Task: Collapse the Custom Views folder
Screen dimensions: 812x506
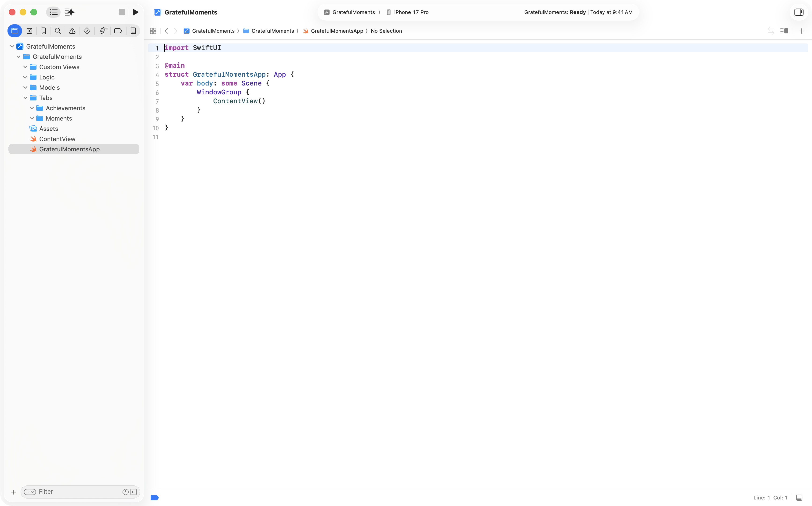Action: click(x=25, y=67)
